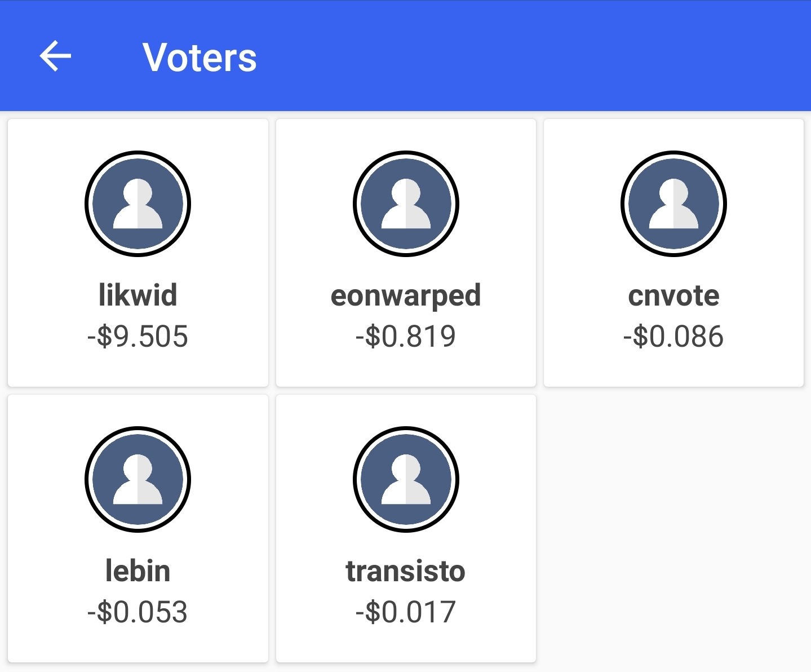Select cnvote's -$0.086 vote value
This screenshot has height=672, width=811.
click(x=673, y=337)
